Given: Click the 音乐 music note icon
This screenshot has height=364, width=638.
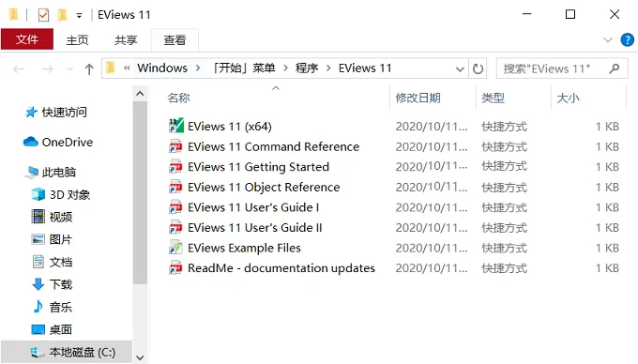Looking at the screenshot, I should (38, 307).
